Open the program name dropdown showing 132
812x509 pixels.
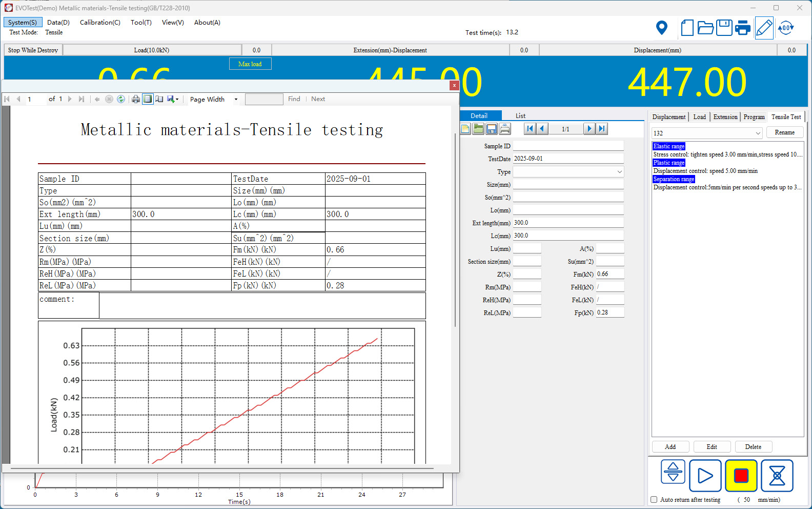point(758,133)
